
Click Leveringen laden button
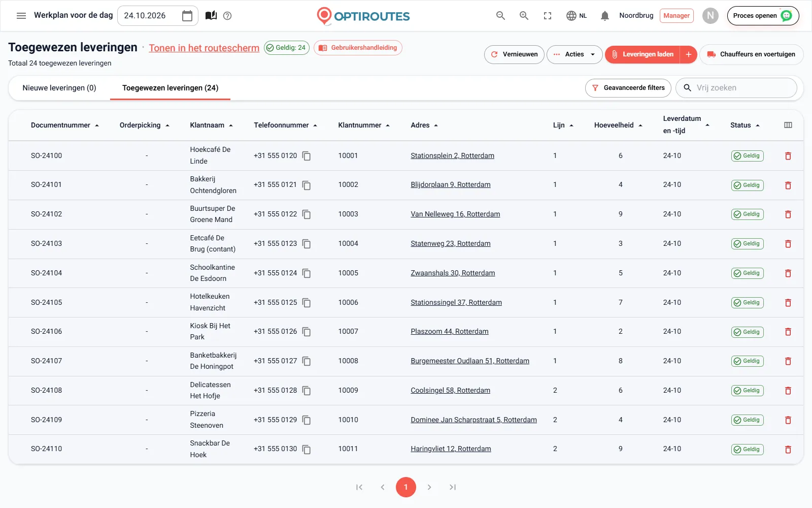[x=642, y=54]
